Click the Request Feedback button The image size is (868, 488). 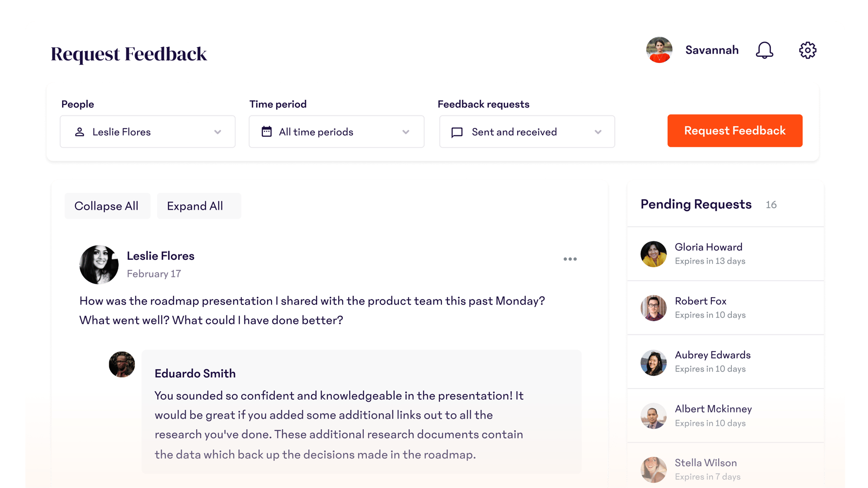735,131
